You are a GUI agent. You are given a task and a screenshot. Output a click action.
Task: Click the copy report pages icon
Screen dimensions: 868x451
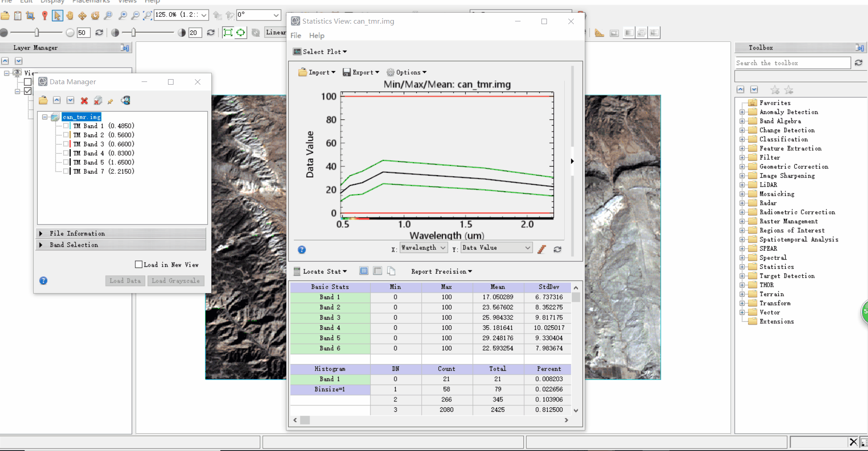391,271
